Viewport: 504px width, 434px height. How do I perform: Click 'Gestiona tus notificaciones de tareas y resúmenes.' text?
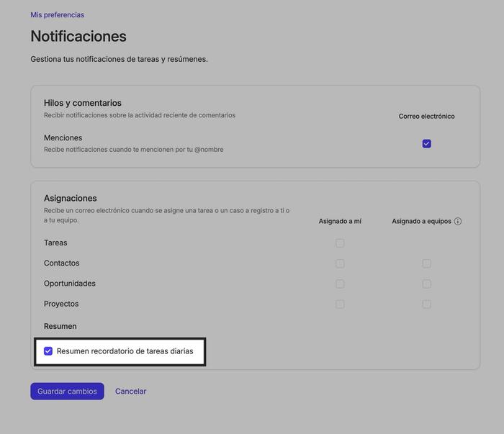pos(120,59)
